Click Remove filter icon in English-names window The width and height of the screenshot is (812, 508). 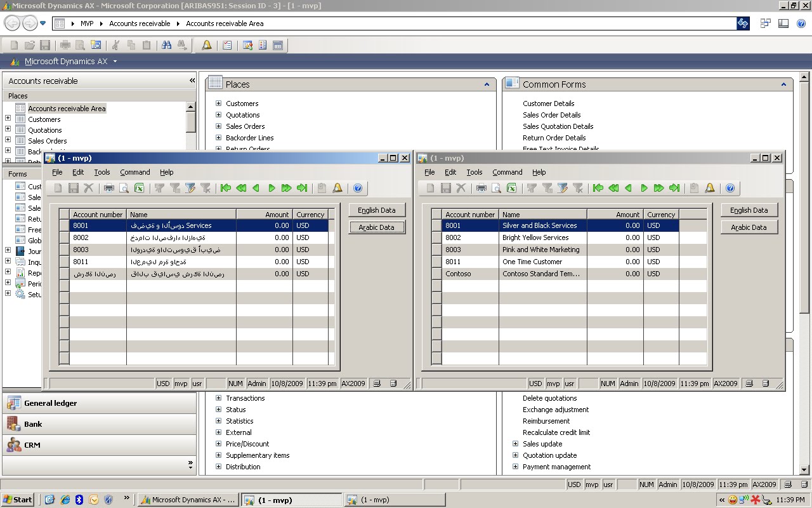point(578,188)
